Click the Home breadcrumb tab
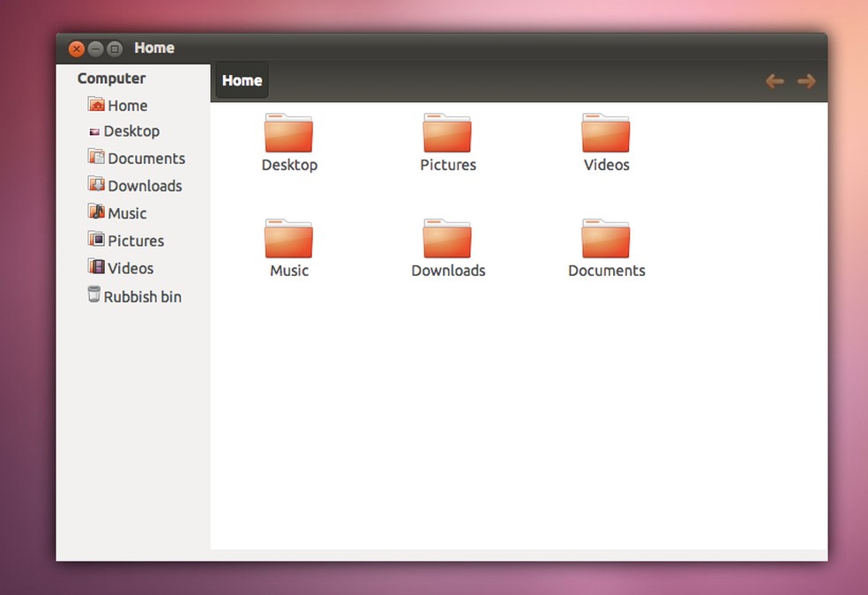This screenshot has width=868, height=595. (241, 80)
